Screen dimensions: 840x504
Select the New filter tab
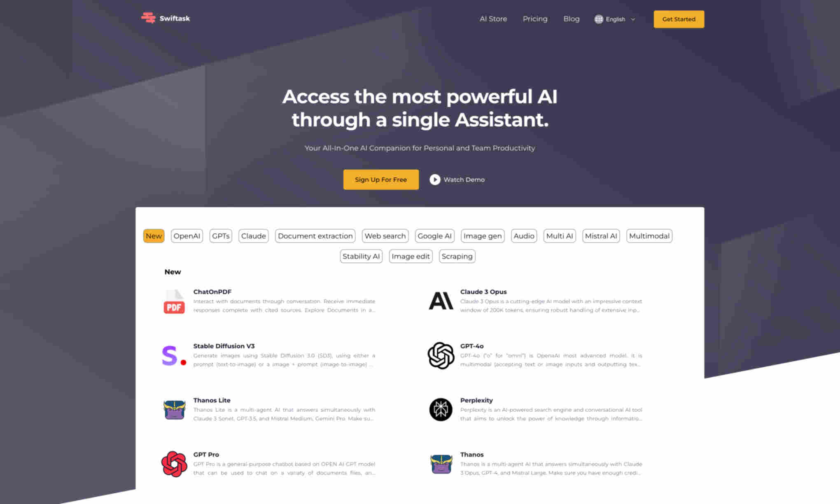point(153,236)
